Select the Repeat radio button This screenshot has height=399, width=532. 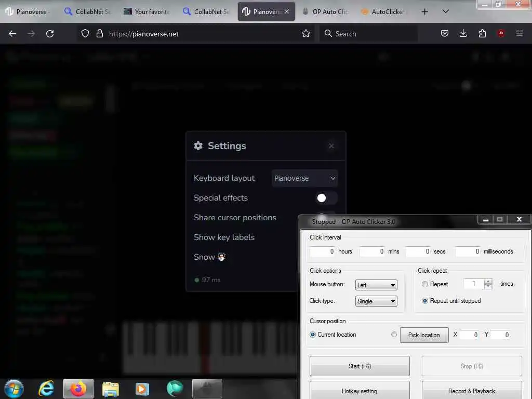pyautogui.click(x=425, y=284)
